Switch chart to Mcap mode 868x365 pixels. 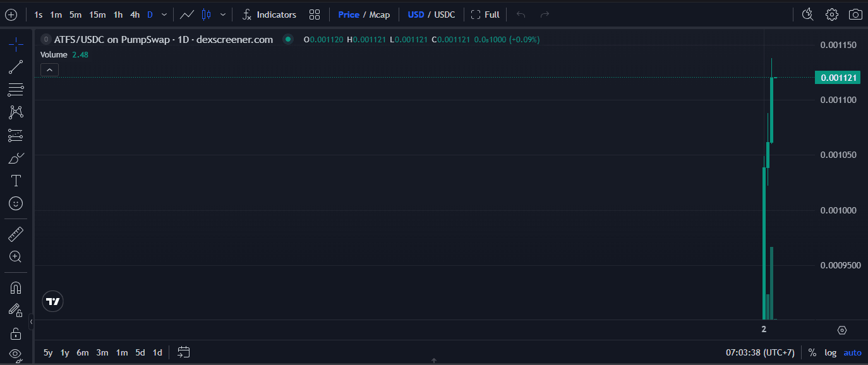pyautogui.click(x=380, y=15)
